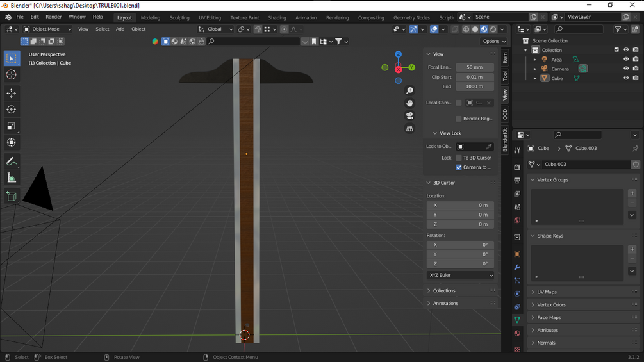Image resolution: width=644 pixels, height=362 pixels.
Task: Disable Cube in renders camera icon
Action: pos(636,78)
